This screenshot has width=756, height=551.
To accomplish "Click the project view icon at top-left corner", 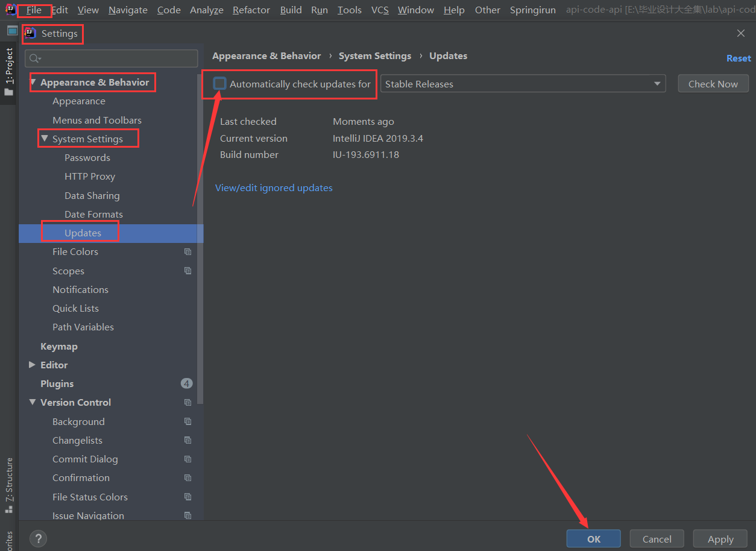I will pos(12,30).
